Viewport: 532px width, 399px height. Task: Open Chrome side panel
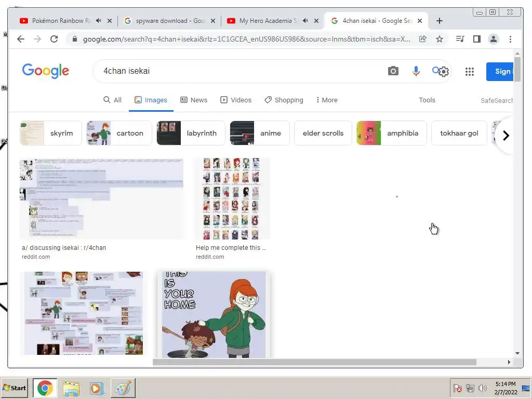(477, 39)
